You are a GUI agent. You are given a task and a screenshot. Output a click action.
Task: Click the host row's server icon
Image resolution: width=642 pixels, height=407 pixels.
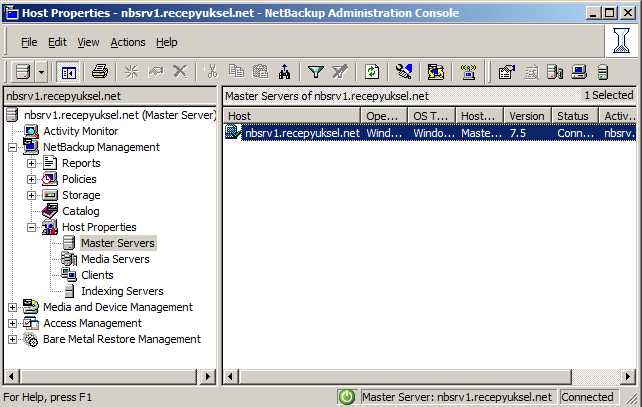click(x=233, y=132)
